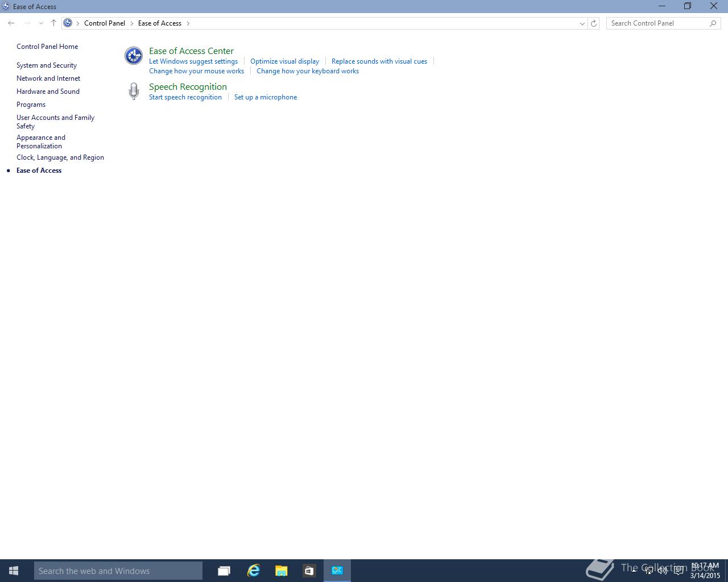Select Ease of Access in the breadcrumb
Image resolution: width=728 pixels, height=582 pixels.
pyautogui.click(x=160, y=23)
